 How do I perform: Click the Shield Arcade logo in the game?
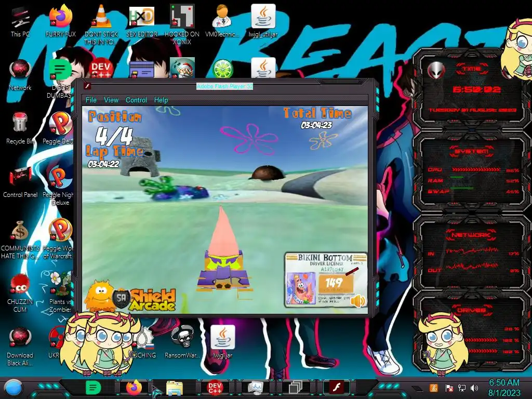click(x=131, y=296)
